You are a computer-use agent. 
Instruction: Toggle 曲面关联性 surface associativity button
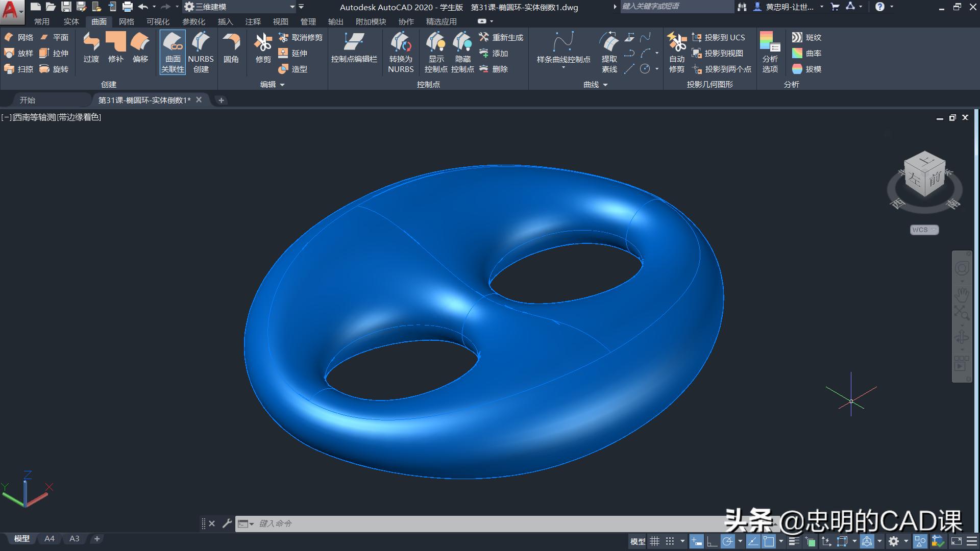click(x=173, y=52)
